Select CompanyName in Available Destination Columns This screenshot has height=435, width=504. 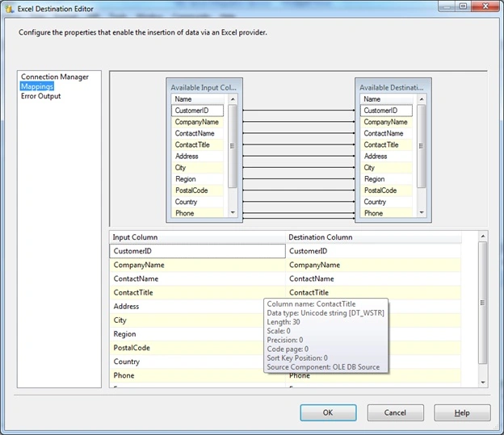(x=386, y=122)
